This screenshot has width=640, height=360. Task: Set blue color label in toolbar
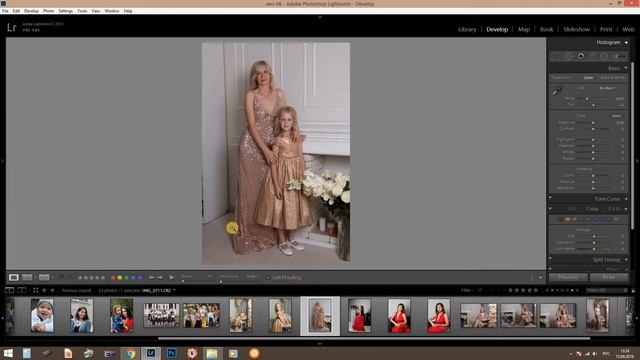tap(133, 278)
